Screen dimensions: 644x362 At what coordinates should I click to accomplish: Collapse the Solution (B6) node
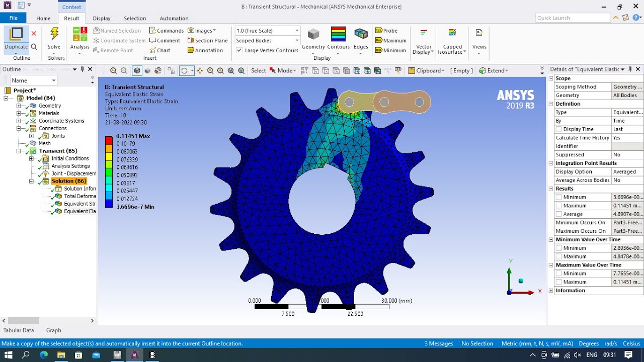pyautogui.click(x=31, y=181)
